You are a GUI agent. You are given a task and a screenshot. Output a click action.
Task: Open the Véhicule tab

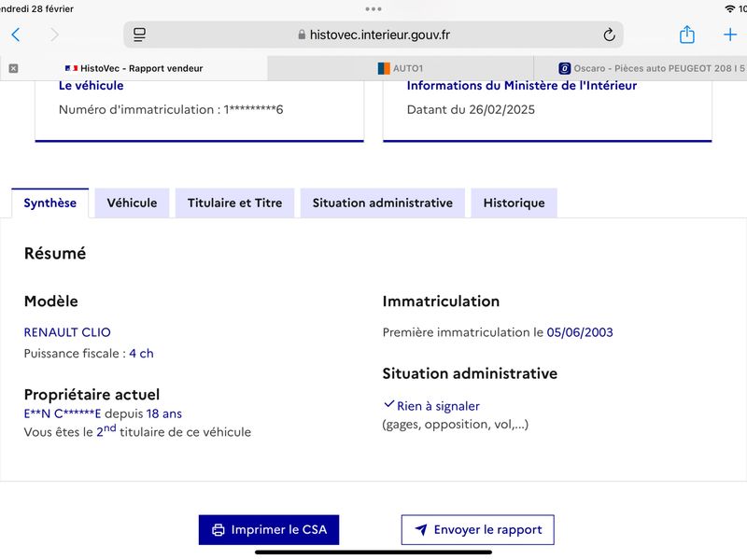tap(132, 203)
